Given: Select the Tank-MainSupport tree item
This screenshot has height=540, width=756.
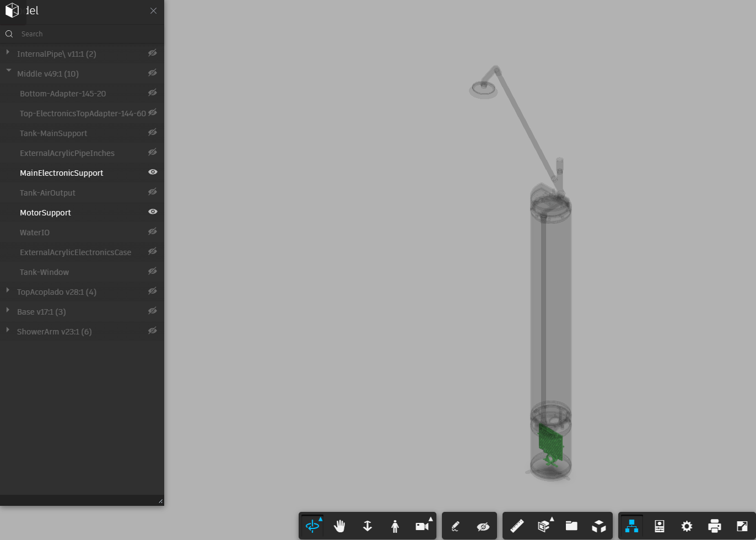Looking at the screenshot, I should point(53,133).
